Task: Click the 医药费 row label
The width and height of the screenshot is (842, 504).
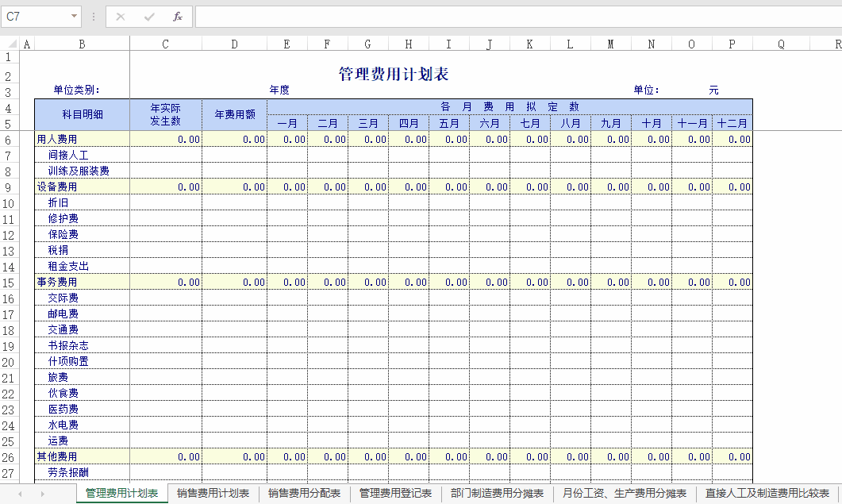Action: 63,409
